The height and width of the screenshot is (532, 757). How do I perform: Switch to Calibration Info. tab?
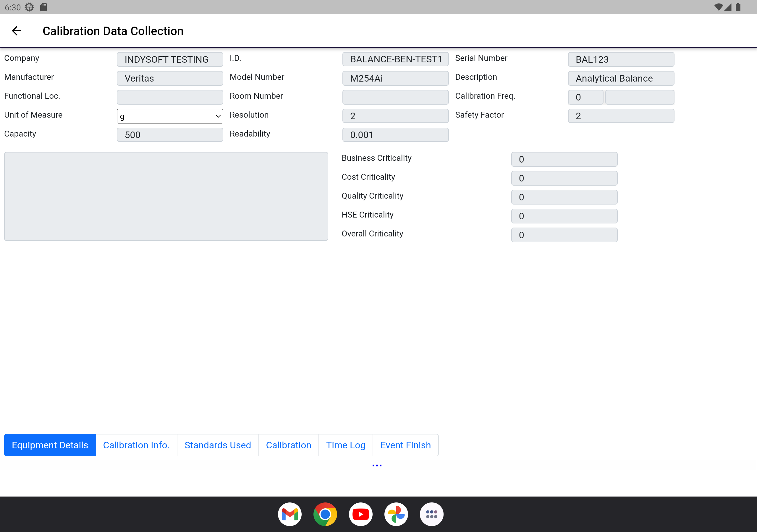click(136, 445)
